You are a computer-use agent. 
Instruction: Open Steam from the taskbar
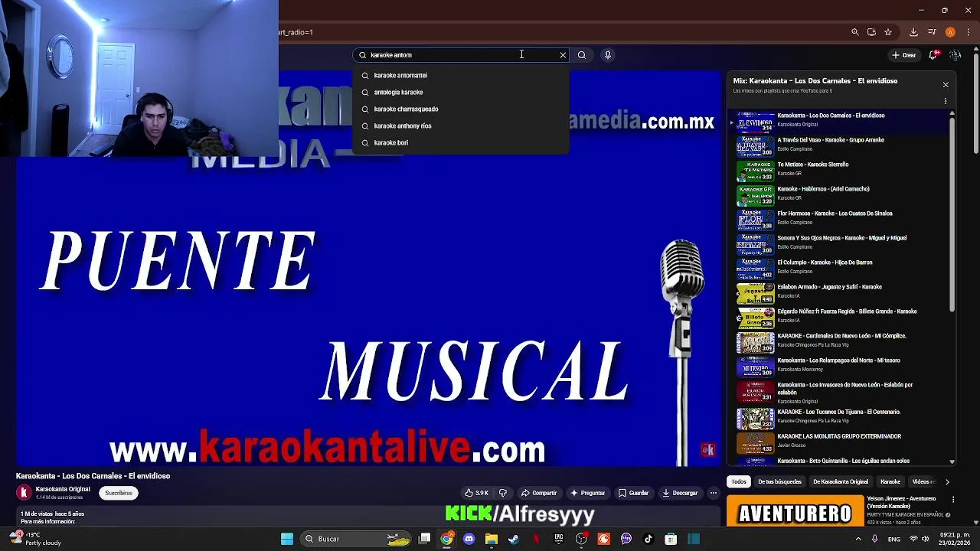[514, 539]
